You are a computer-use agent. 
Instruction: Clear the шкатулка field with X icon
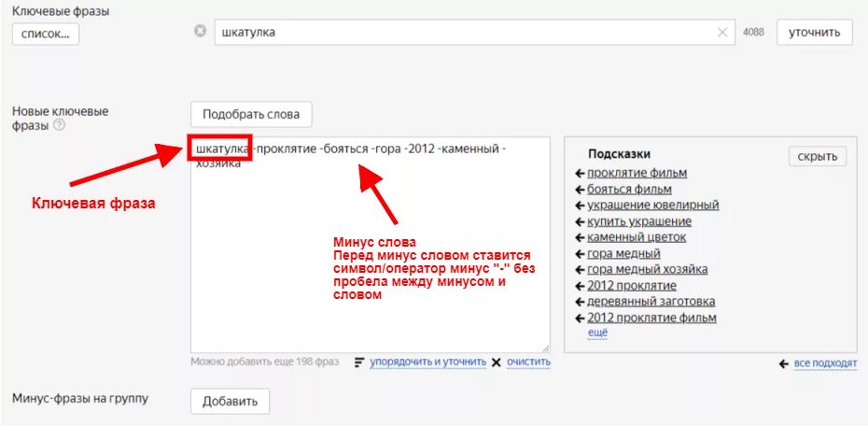point(721,33)
